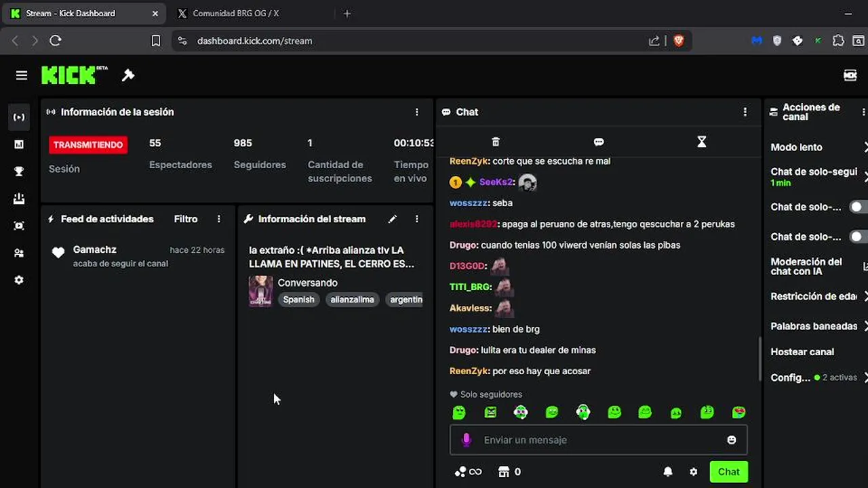Click the chat trash clear icon

[496, 142]
